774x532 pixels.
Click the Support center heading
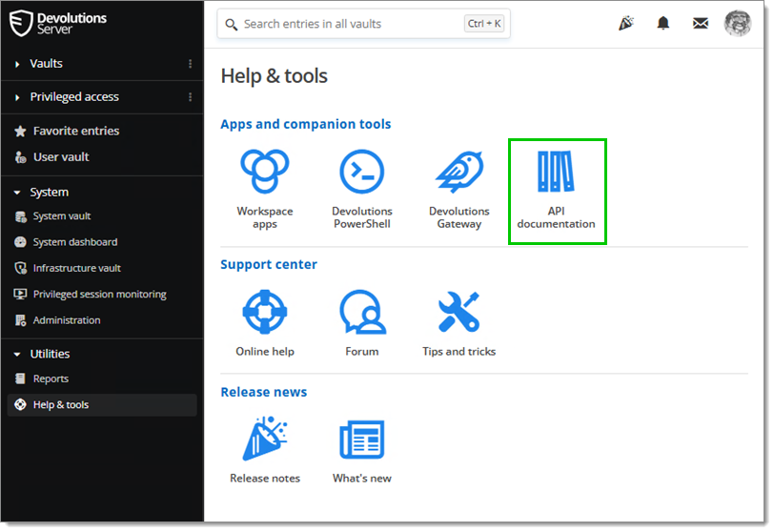click(x=269, y=264)
